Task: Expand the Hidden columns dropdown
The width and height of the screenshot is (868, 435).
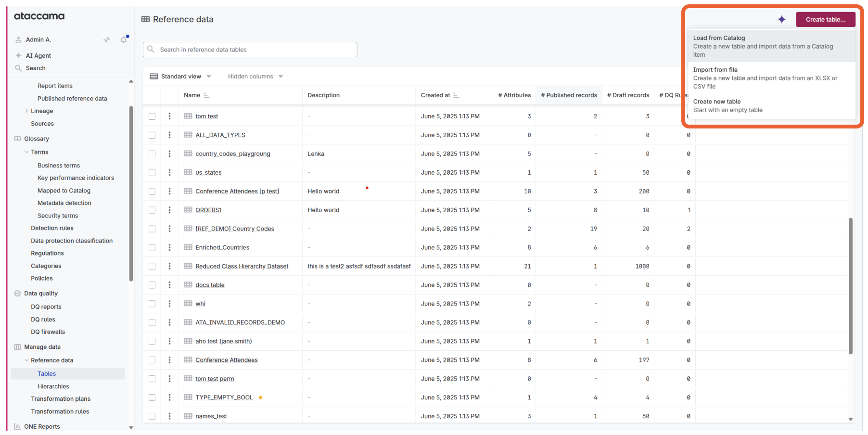Action: coord(255,77)
